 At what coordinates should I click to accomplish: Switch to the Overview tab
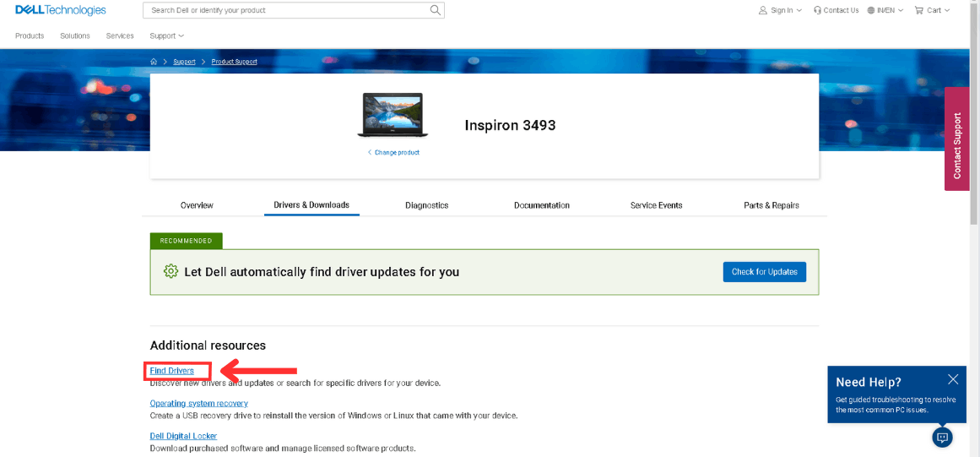pos(197,205)
